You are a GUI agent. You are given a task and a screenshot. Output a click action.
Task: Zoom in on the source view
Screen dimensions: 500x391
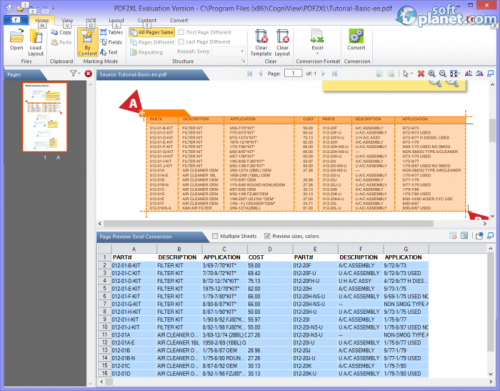432,74
